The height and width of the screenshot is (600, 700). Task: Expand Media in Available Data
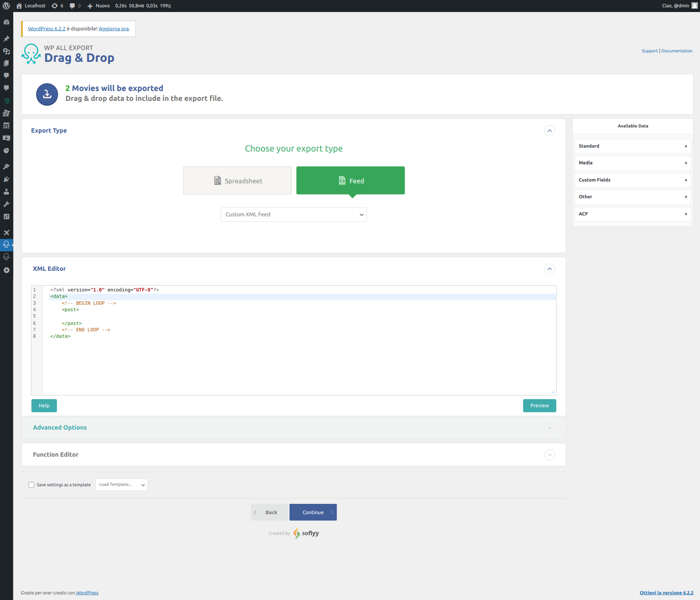click(633, 163)
